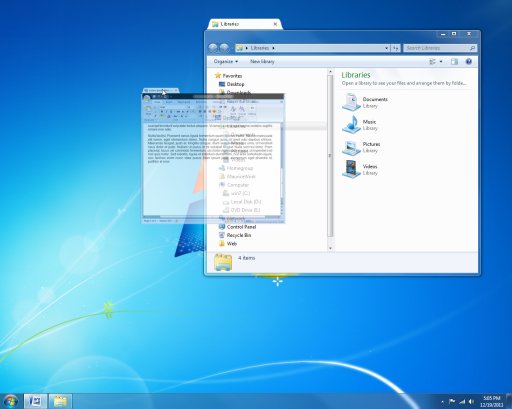This screenshot has height=409, width=512.
Task: Click the Favorites star icon
Action: click(218, 76)
